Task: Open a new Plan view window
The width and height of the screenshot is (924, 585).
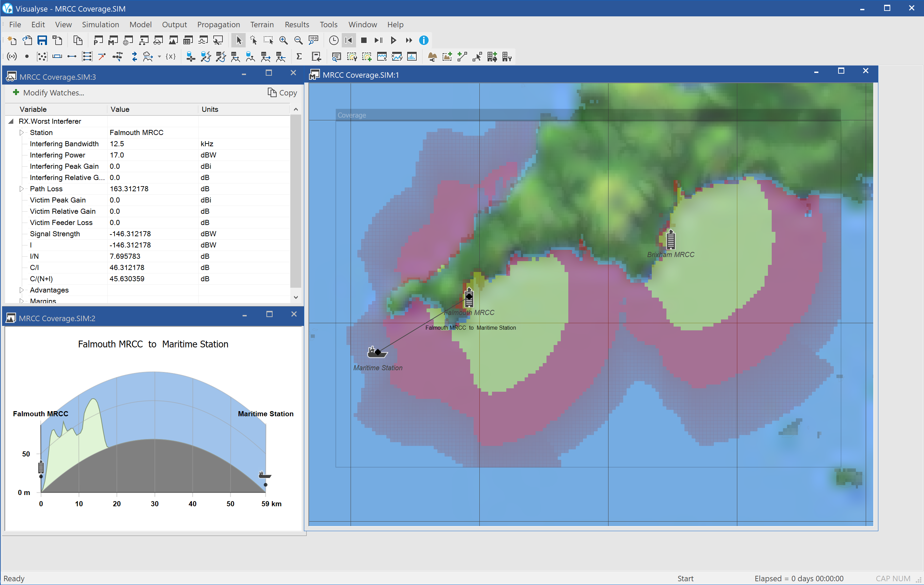Action: click(x=98, y=40)
